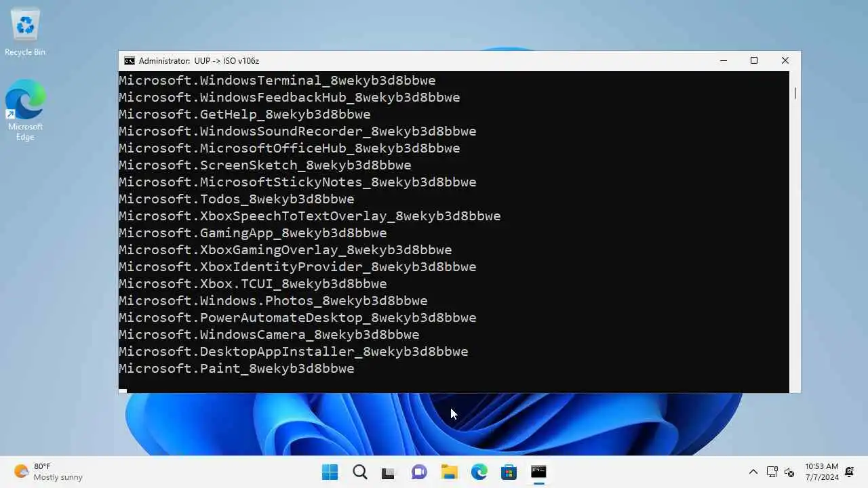The height and width of the screenshot is (488, 868).
Task: Click the Microsoft.WindowsFeedbackHub_8wekyb3d8bbwe line
Action: click(290, 98)
